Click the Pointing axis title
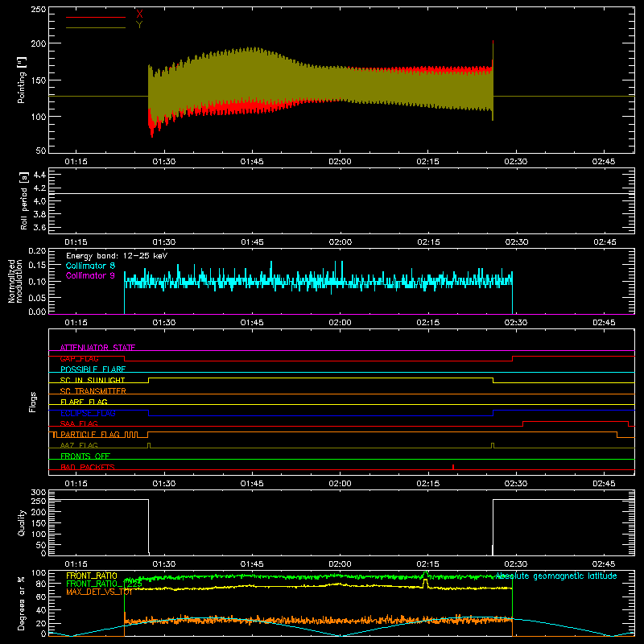 coord(22,80)
